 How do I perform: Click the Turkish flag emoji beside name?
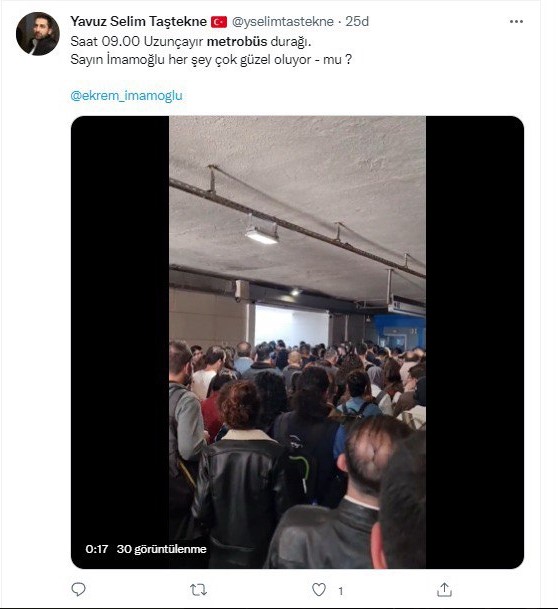219,22
